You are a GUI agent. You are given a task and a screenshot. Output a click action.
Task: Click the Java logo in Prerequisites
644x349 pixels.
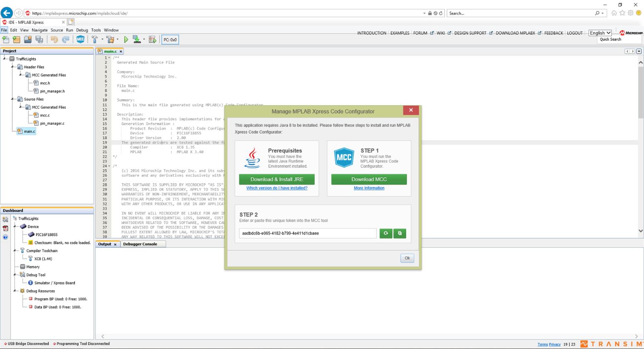tap(252, 158)
